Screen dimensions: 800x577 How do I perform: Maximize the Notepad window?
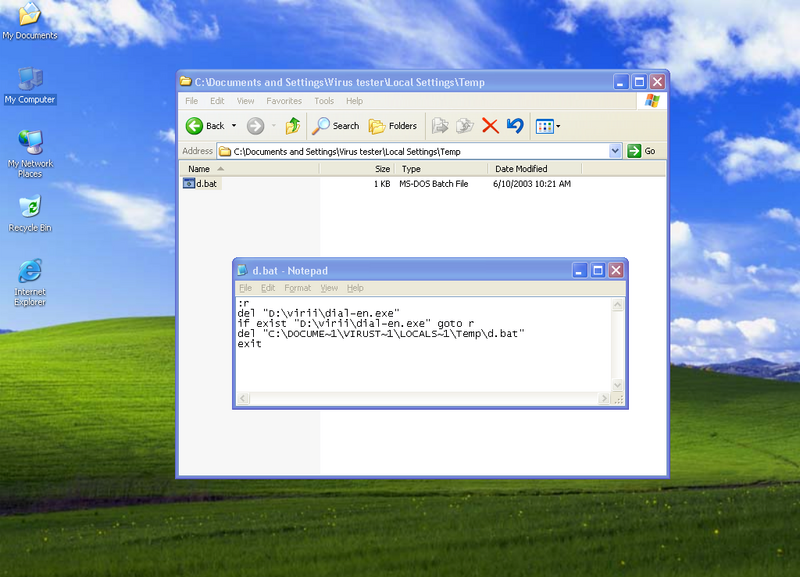tap(598, 270)
